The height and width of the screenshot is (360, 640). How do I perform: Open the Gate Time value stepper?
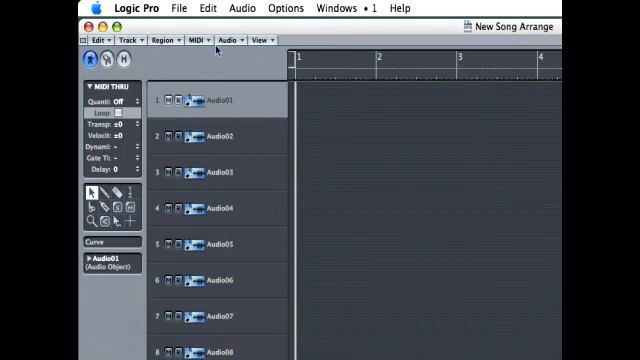click(x=137, y=158)
